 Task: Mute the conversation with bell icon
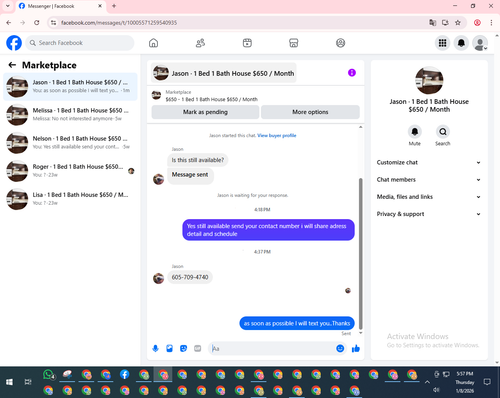tap(415, 132)
